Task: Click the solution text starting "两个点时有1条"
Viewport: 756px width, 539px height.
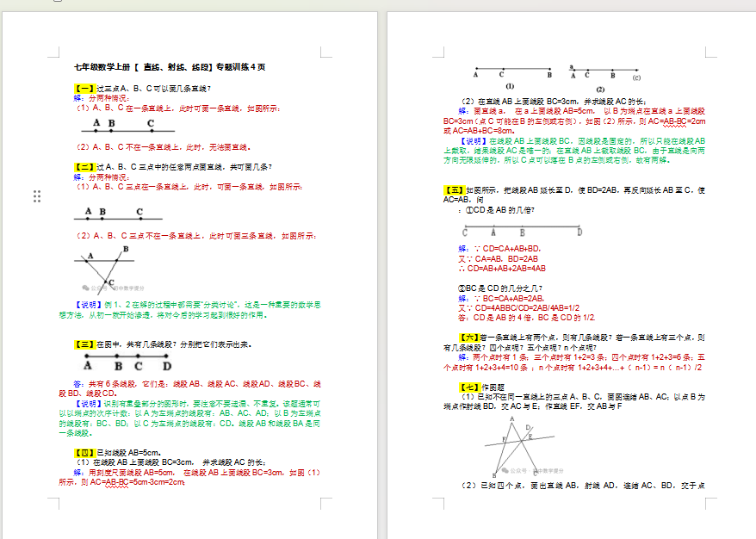Action: tap(574, 362)
